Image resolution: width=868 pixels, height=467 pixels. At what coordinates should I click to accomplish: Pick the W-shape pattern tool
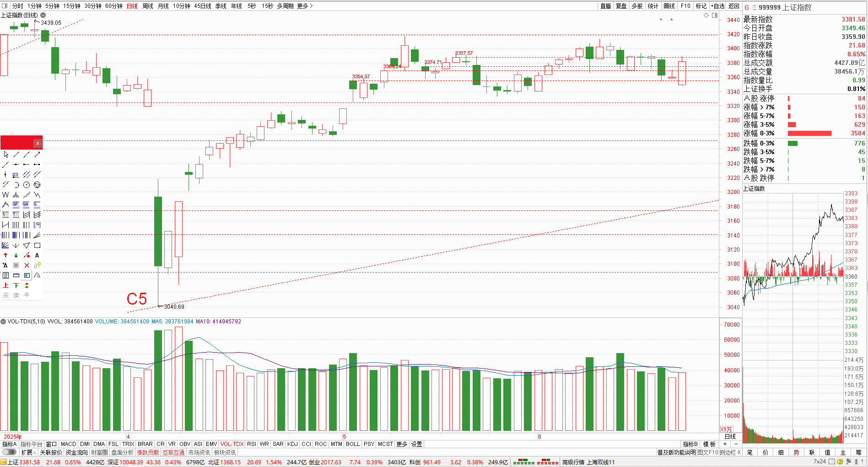[x=5, y=195]
